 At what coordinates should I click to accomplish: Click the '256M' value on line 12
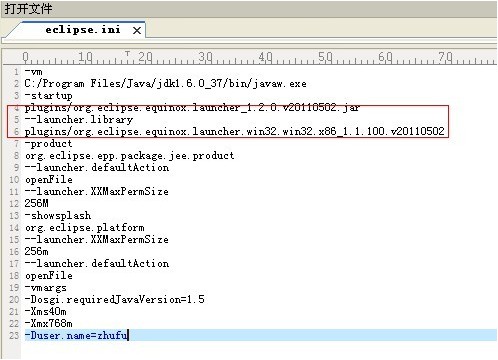[x=36, y=203]
